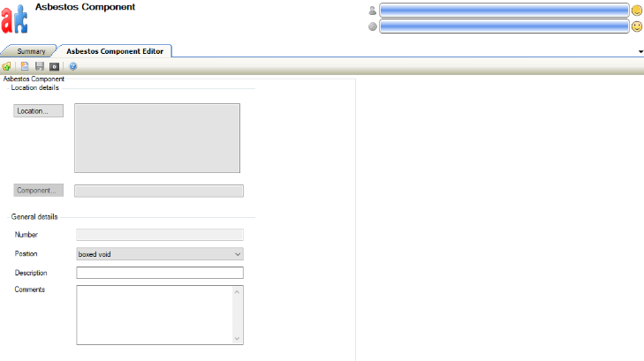
Task: Click the upper yellow smiley face icon
Action: (636, 11)
